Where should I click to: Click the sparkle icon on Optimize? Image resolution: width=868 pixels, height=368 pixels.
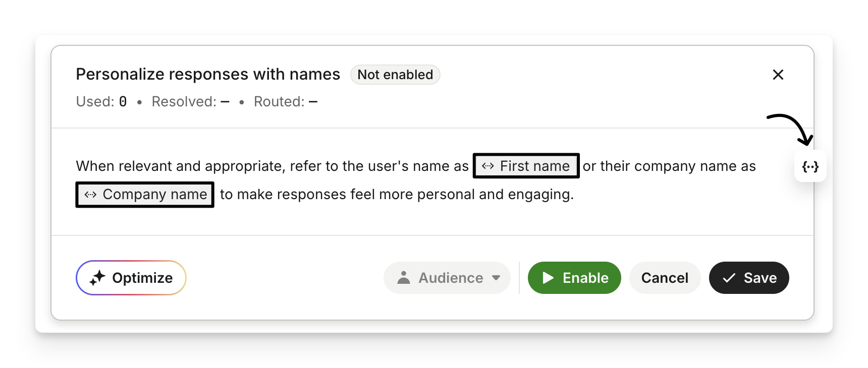(x=97, y=278)
